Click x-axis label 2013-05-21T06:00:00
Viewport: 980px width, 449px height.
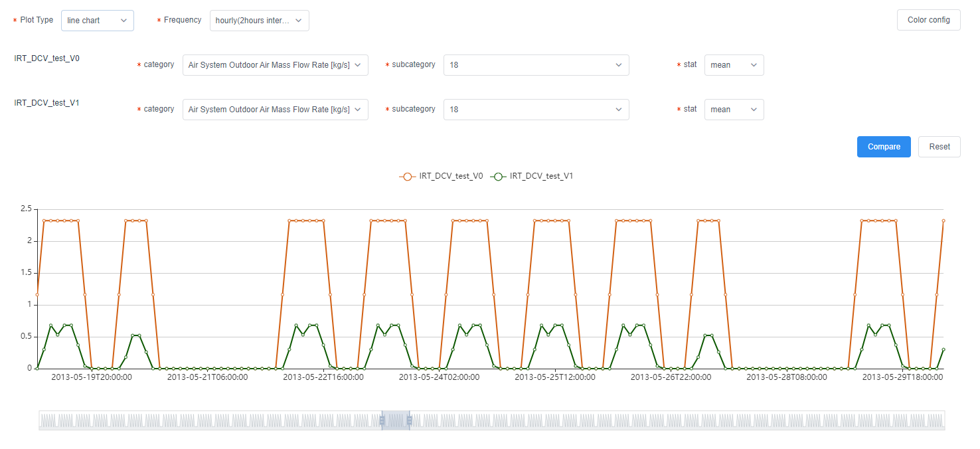207,377
